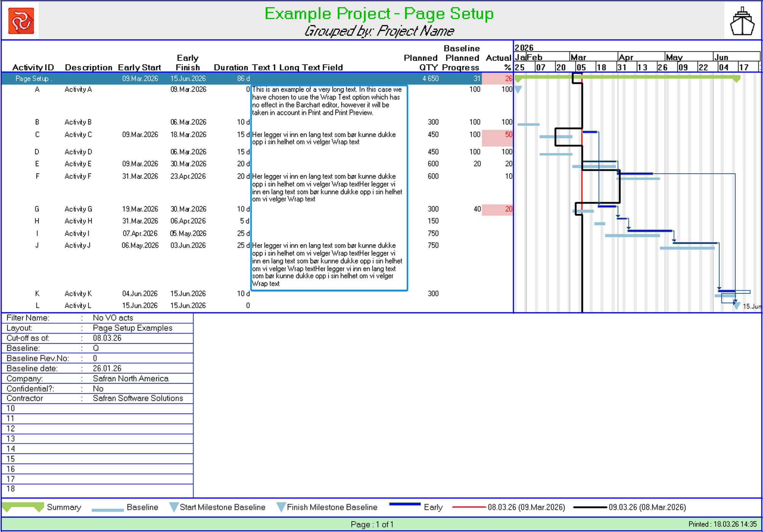The height and width of the screenshot is (532, 763).
Task: Click the red Safran logo icon
Action: pos(21,21)
